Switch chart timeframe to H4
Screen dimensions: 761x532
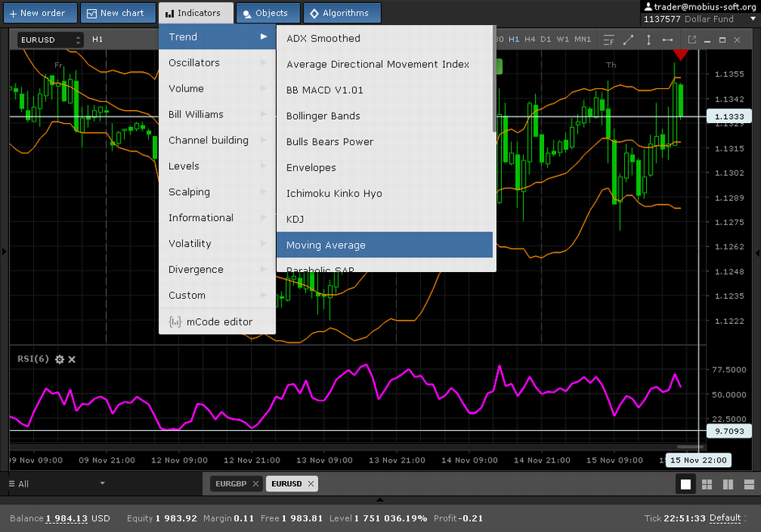529,40
